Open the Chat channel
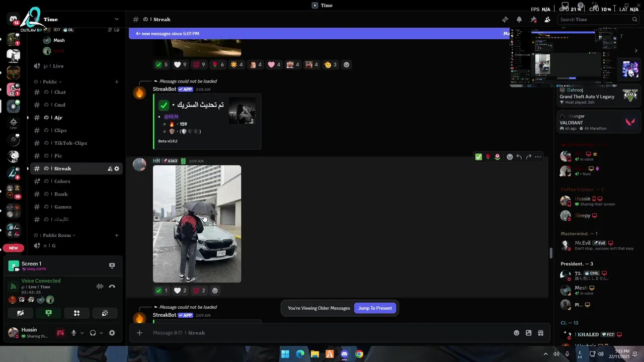The width and height of the screenshot is (644, 362). [76, 92]
